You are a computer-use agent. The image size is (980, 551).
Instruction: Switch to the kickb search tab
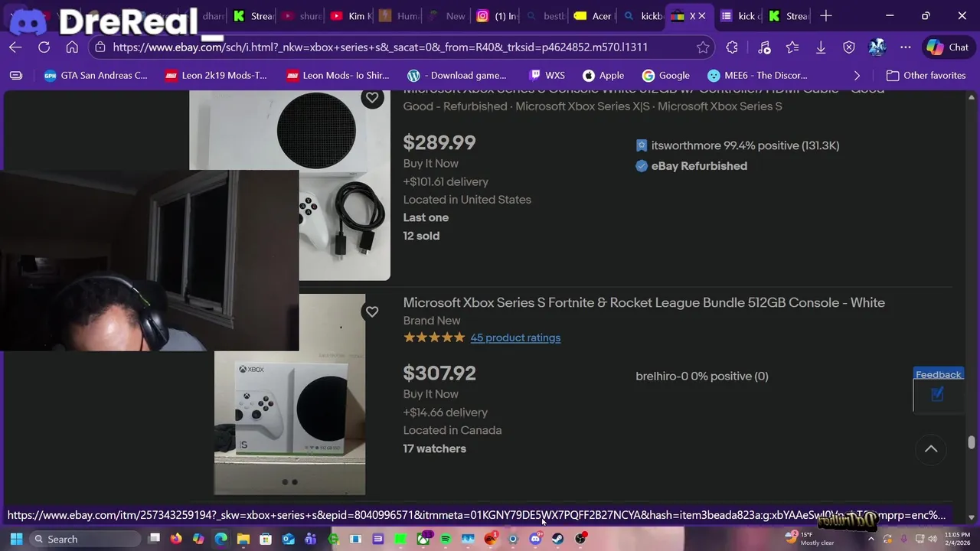point(643,15)
